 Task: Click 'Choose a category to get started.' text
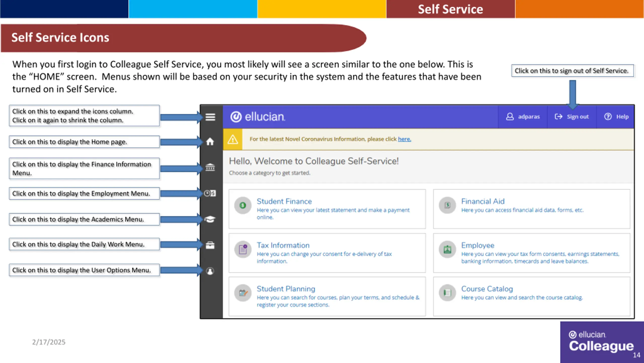tap(269, 173)
